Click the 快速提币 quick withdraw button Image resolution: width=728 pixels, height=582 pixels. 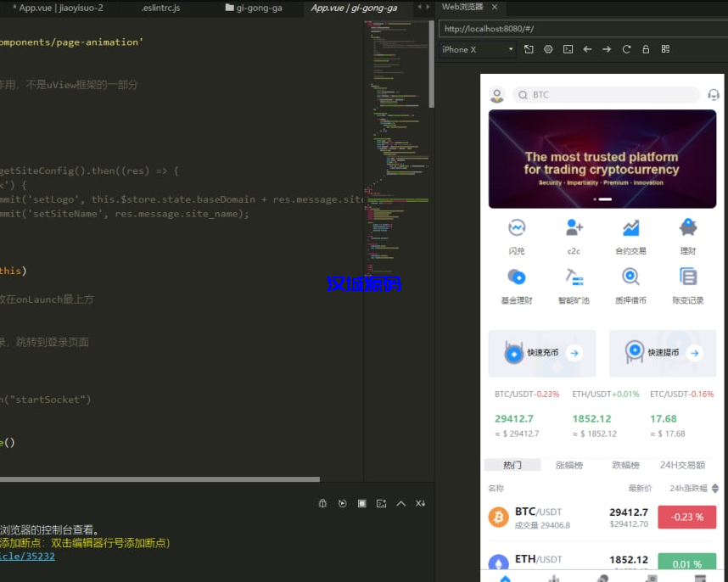[x=663, y=353]
